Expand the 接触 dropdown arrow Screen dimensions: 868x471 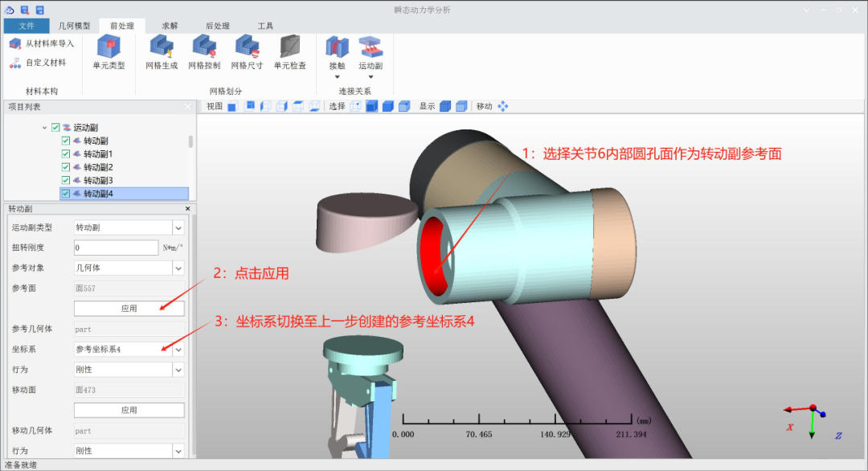click(337, 77)
